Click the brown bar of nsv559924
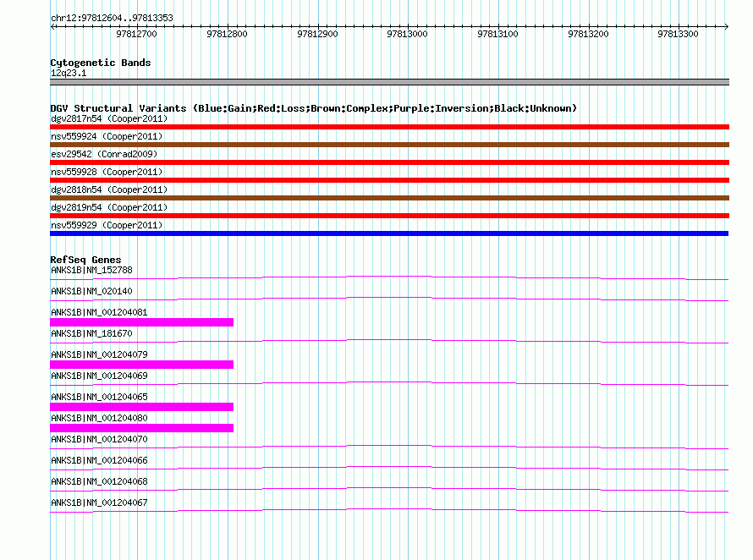 pyautogui.click(x=389, y=145)
